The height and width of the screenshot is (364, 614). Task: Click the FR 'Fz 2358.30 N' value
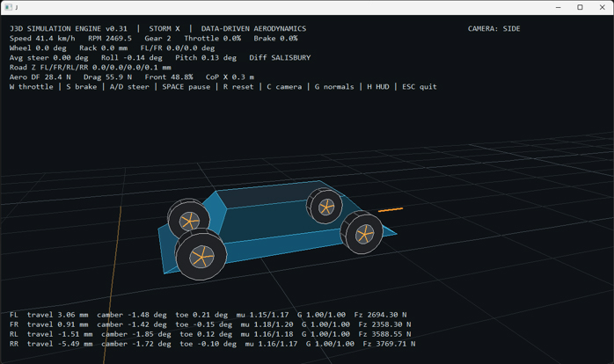pos(385,324)
